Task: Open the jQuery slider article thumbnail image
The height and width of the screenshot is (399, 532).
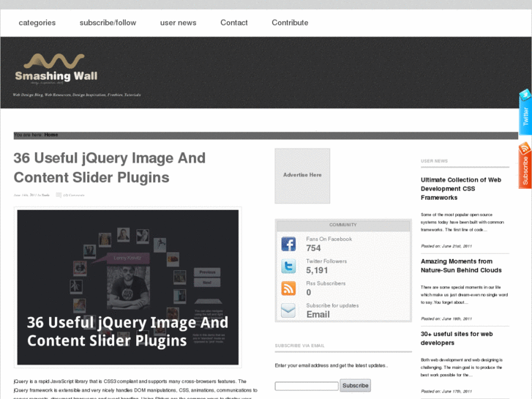Action: (128, 287)
